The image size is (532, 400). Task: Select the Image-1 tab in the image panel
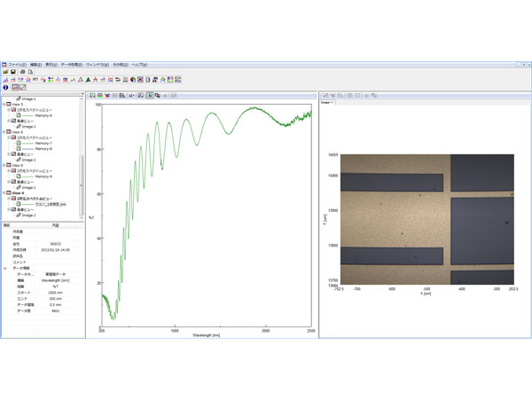point(327,102)
